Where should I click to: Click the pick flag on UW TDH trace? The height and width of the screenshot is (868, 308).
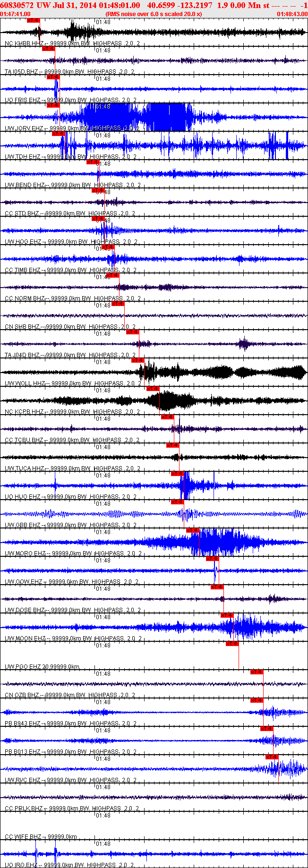tap(58, 134)
